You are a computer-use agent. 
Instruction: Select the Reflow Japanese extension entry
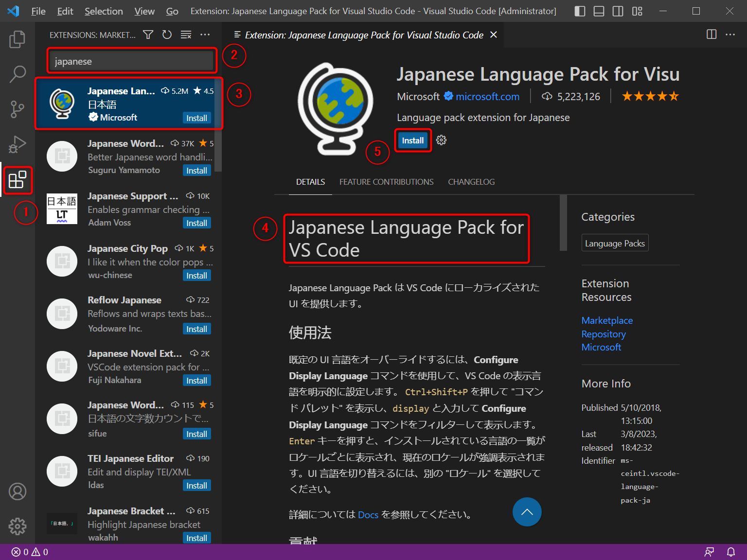(x=128, y=315)
